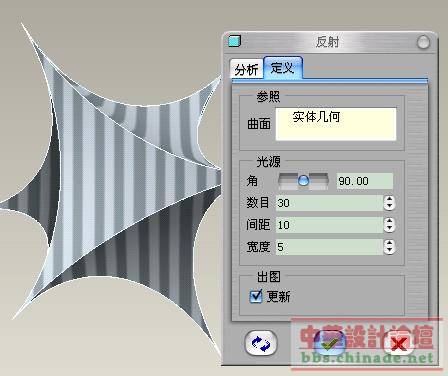Click the blue arrows refresh button

261,343
